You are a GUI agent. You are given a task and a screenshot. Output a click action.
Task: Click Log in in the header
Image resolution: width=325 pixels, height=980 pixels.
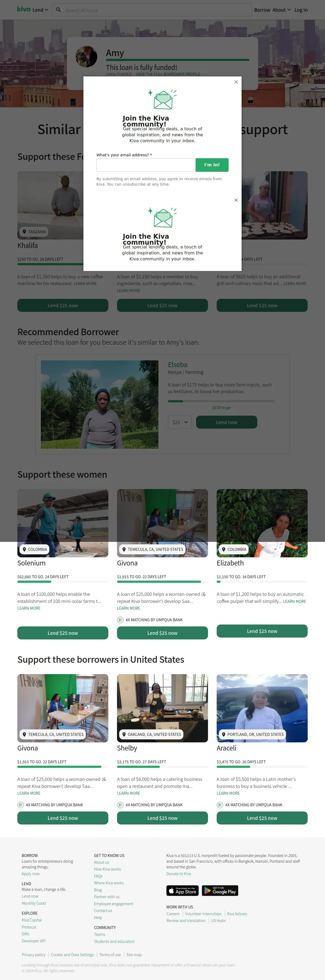click(x=301, y=10)
